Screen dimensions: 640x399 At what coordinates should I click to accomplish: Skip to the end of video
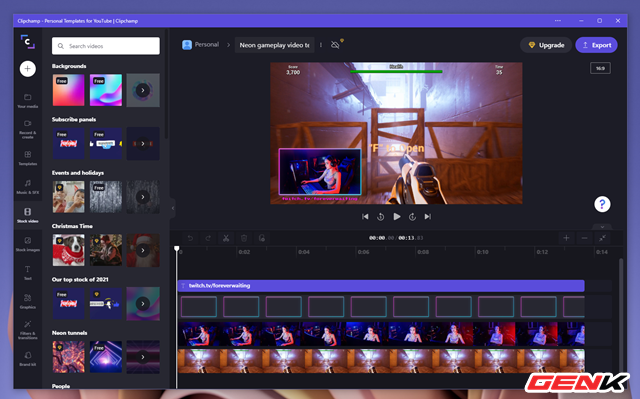coord(427,217)
